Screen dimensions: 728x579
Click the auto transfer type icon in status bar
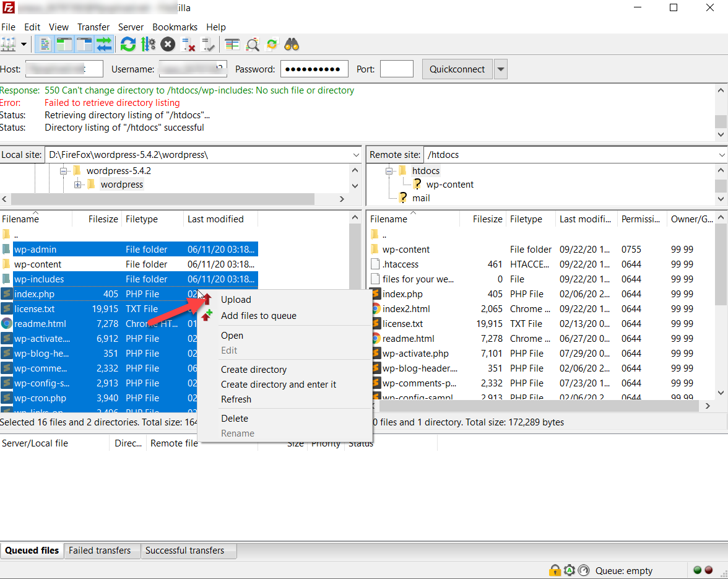570,570
